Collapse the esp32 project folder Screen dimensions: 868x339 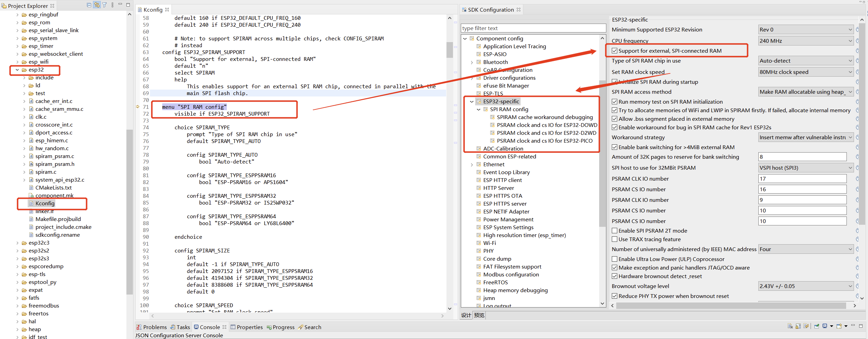(17, 70)
